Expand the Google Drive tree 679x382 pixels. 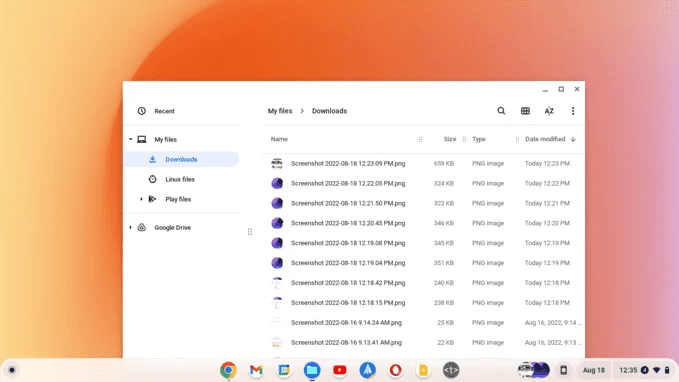[x=130, y=227]
